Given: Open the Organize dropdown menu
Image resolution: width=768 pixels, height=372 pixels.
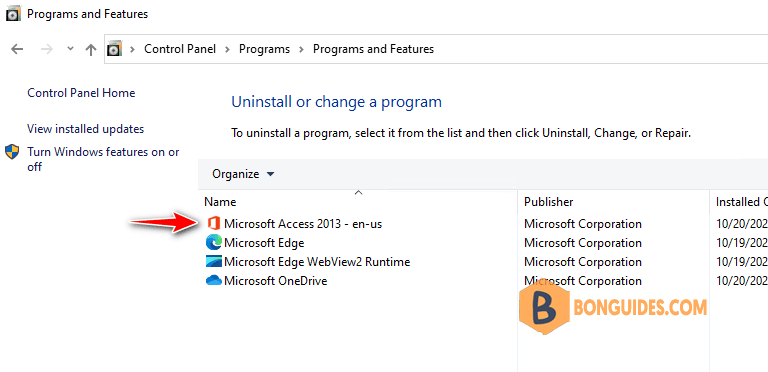Looking at the screenshot, I should pos(243,174).
